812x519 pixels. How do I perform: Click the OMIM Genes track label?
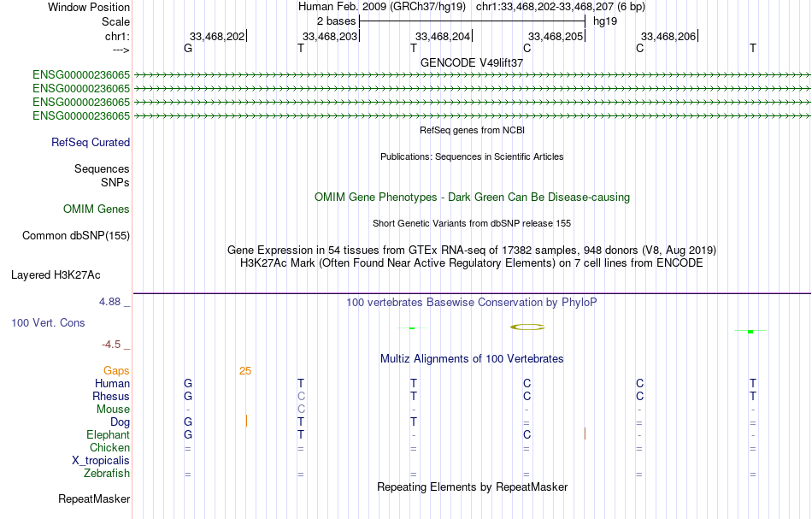(97, 209)
